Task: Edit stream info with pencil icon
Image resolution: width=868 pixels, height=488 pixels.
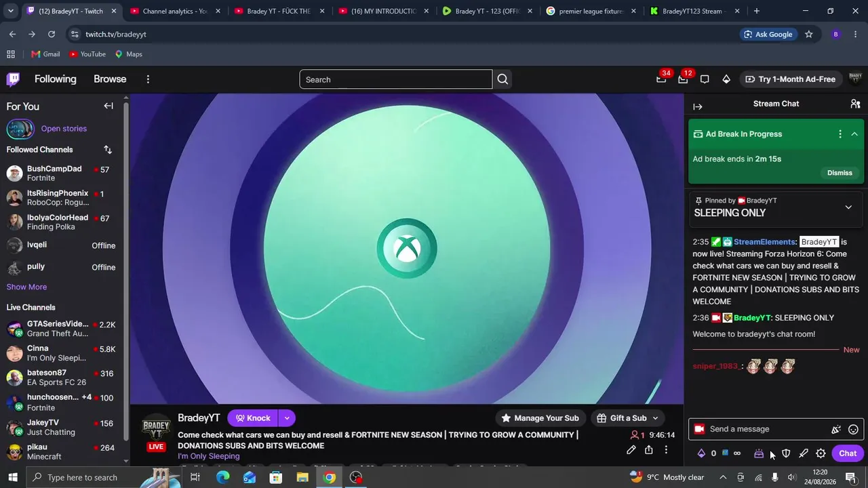Action: click(631, 449)
